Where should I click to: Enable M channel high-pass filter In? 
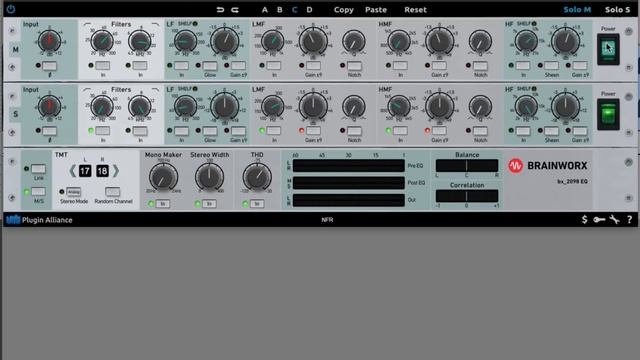click(102, 65)
